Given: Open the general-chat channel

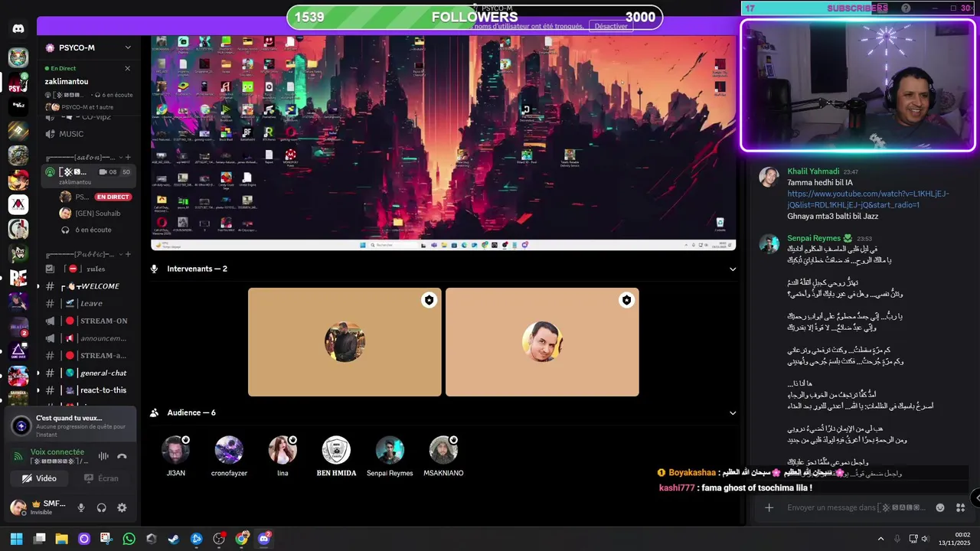Looking at the screenshot, I should click(x=87, y=373).
